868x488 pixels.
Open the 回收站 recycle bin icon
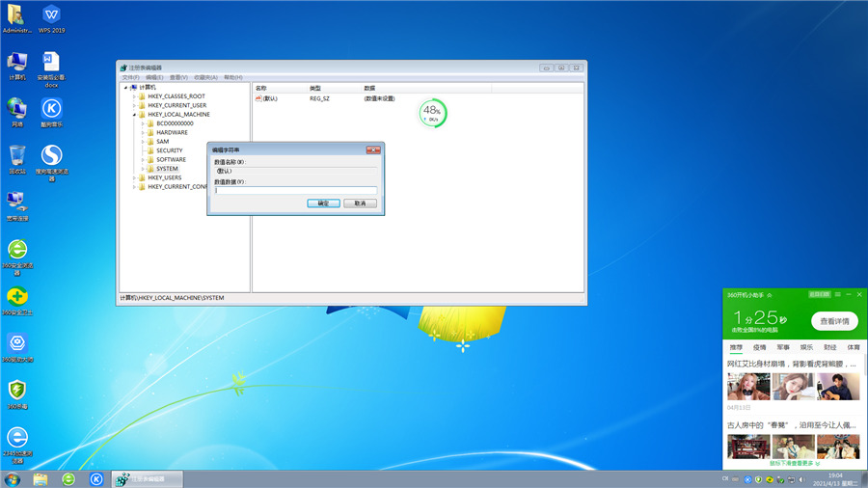17,160
